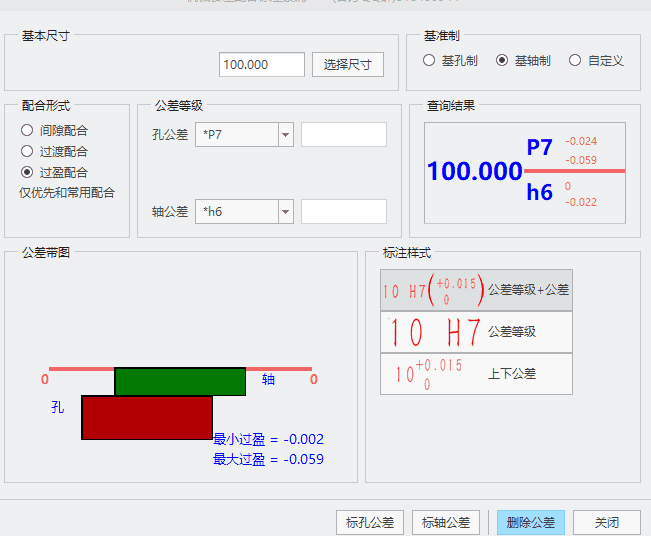The width and height of the screenshot is (651, 536).
Task: Select the 基轴制 radio option
Action: click(502, 61)
